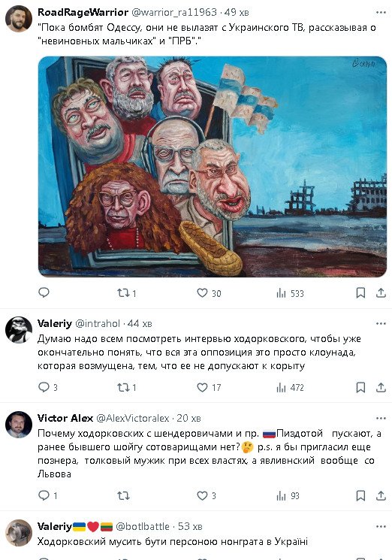Share Victor Alex's tweet via share icon
Screen dimensions: 392x560
click(x=381, y=495)
